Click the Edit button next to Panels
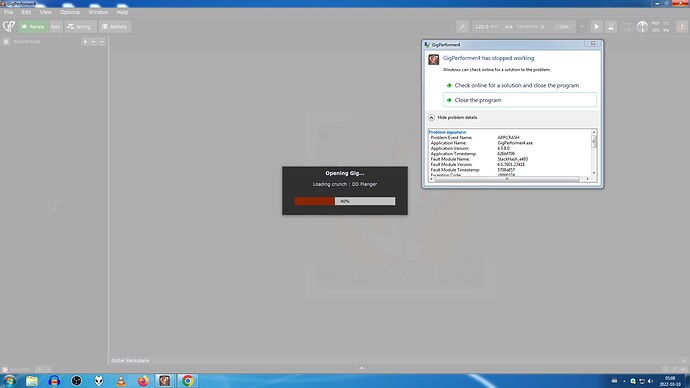The height and width of the screenshot is (388, 690). tap(55, 27)
